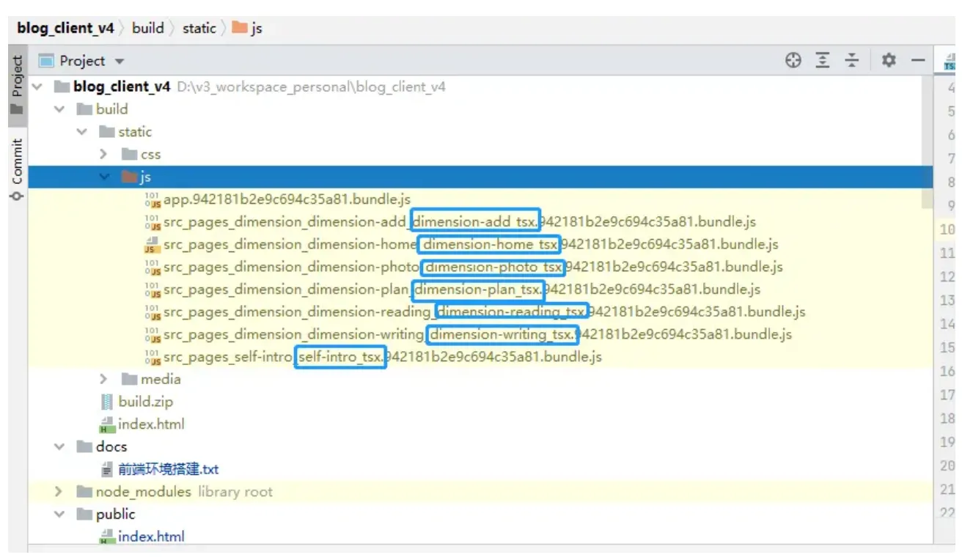This screenshot has width=962, height=560.
Task: Collapse the selected js folder arrow
Action: [104, 177]
